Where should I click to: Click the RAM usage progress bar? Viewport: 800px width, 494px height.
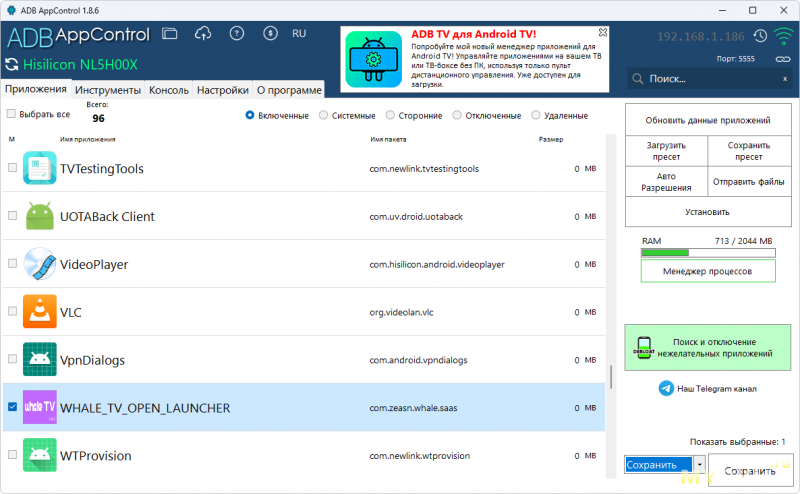pos(708,253)
